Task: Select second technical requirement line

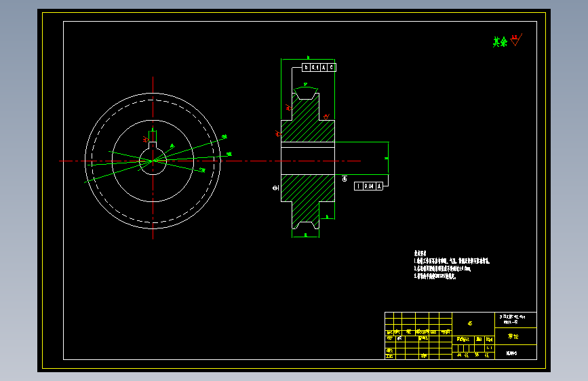Action: click(x=442, y=268)
